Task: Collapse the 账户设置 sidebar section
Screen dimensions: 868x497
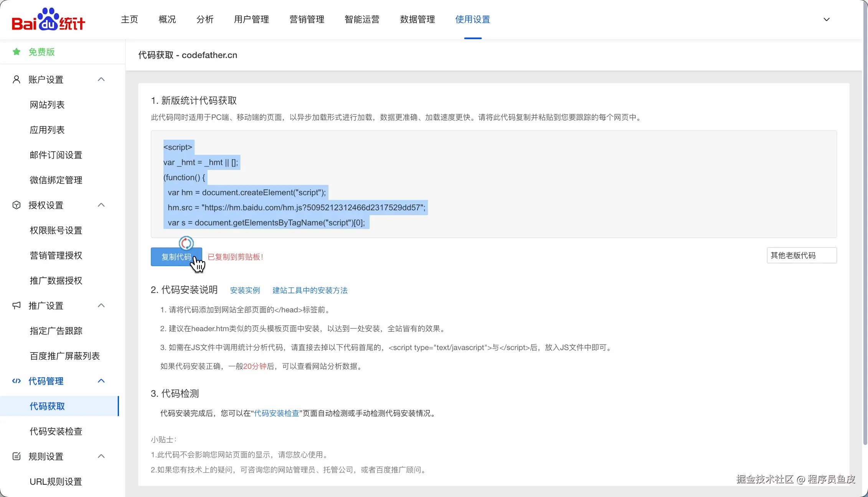Action: pos(101,79)
